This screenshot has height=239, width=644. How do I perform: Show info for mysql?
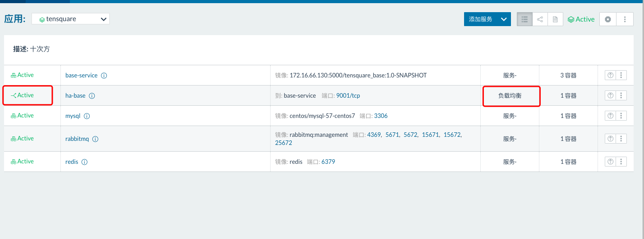[x=87, y=116]
